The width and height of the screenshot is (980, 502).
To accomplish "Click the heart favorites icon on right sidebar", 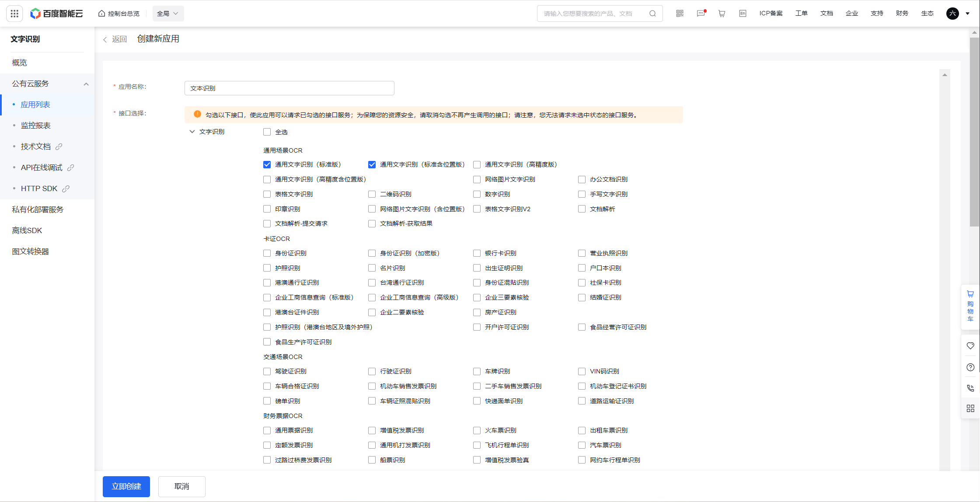I will pyautogui.click(x=970, y=346).
